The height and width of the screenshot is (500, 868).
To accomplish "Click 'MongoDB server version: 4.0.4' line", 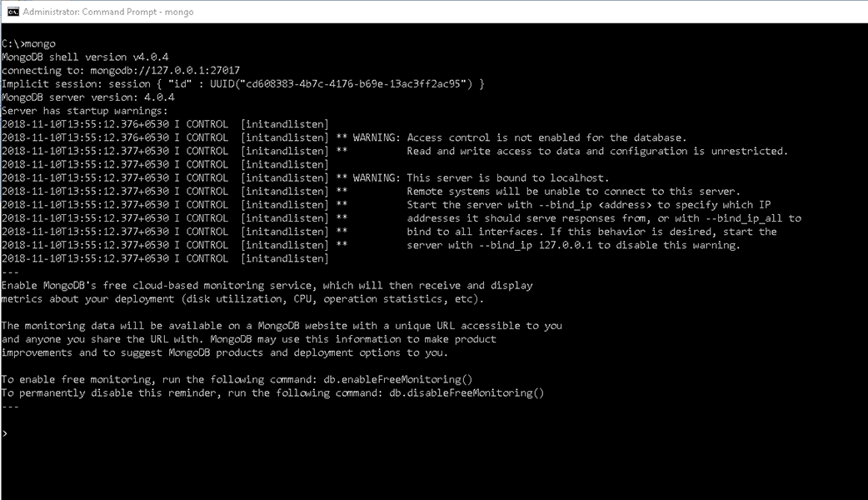I will 88,97.
